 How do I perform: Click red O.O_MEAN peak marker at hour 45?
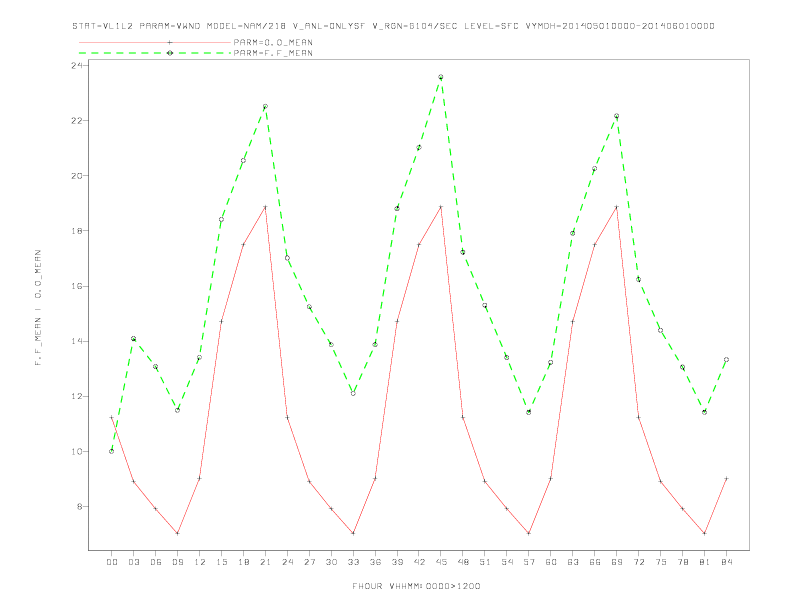tap(441, 207)
